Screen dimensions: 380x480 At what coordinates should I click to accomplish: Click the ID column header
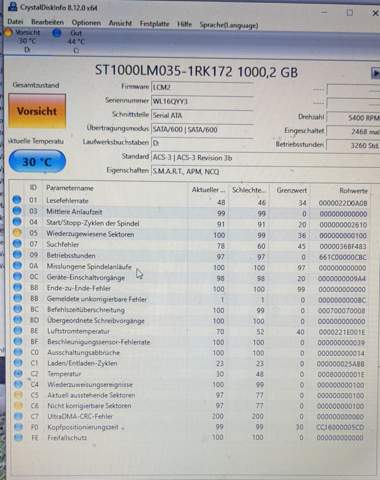click(x=33, y=188)
